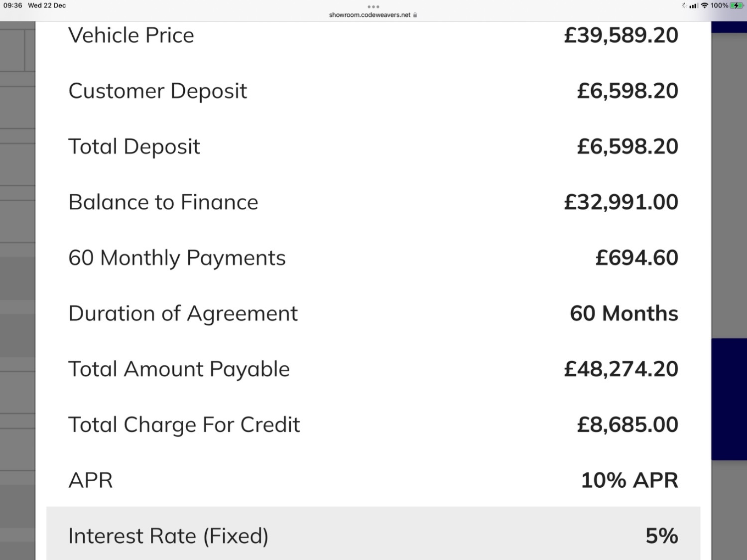Tap the battery charging icon
The width and height of the screenshot is (747, 560).
(x=737, y=5)
